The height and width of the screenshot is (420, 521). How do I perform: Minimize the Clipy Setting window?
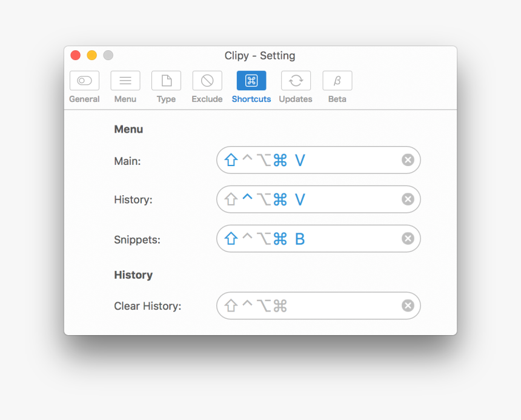pyautogui.click(x=91, y=55)
